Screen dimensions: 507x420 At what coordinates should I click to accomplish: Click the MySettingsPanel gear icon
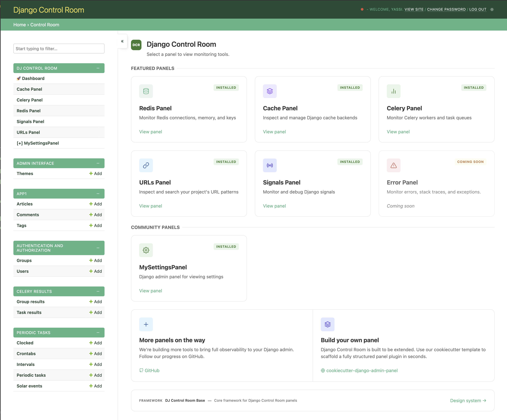pos(146,250)
